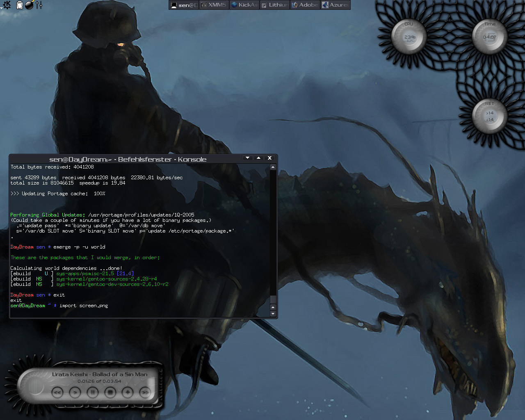
Task: Click the plus button in music widget
Action: [x=128, y=393]
